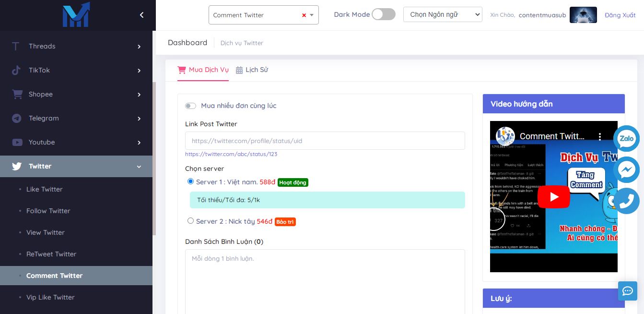Collapse the sidebar with the left chevron
Viewport: 644px width, 314px height.
tap(141, 15)
